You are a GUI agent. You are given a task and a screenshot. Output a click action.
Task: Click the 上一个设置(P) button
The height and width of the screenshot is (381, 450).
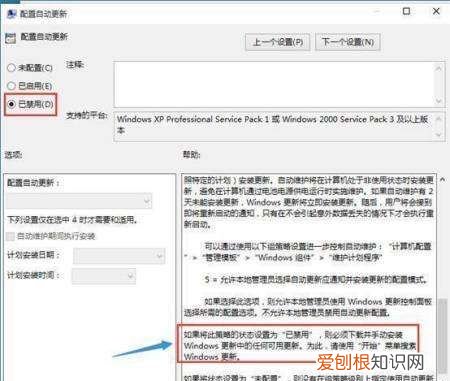tap(277, 42)
